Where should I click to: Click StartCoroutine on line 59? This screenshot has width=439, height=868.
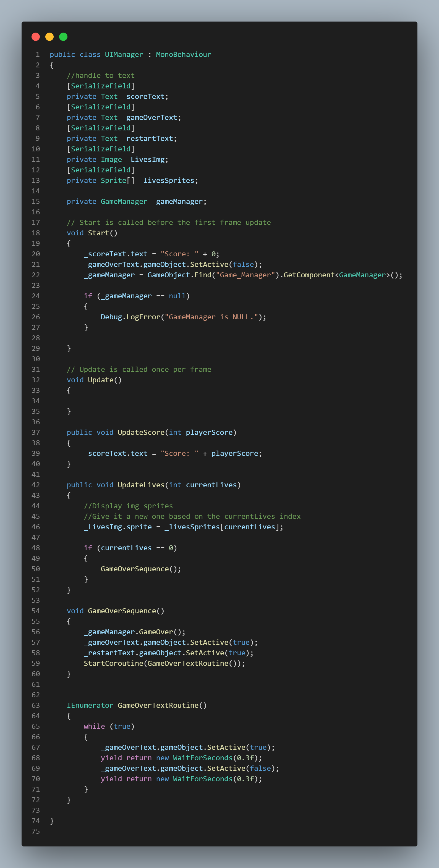pos(113,664)
